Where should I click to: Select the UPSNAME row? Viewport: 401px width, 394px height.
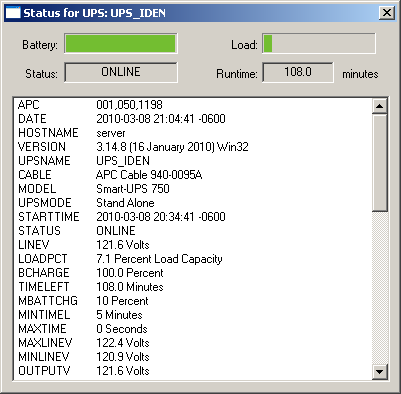pyautogui.click(x=193, y=161)
